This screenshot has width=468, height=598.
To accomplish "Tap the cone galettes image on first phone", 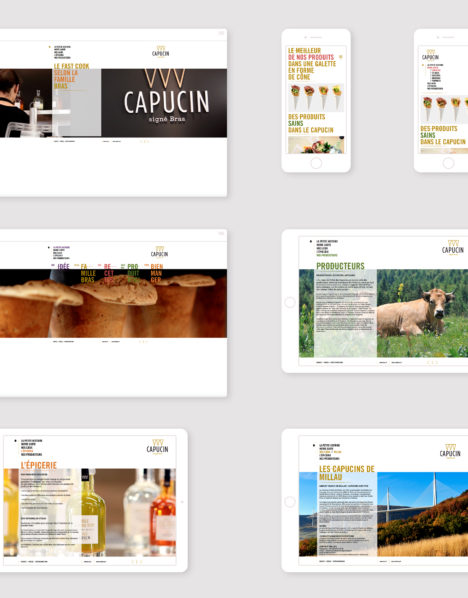I will point(316,97).
